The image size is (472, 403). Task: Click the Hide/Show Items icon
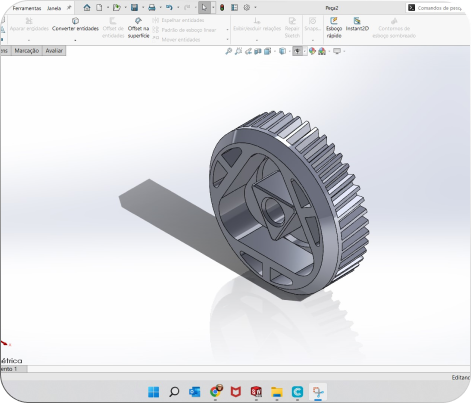(297, 51)
